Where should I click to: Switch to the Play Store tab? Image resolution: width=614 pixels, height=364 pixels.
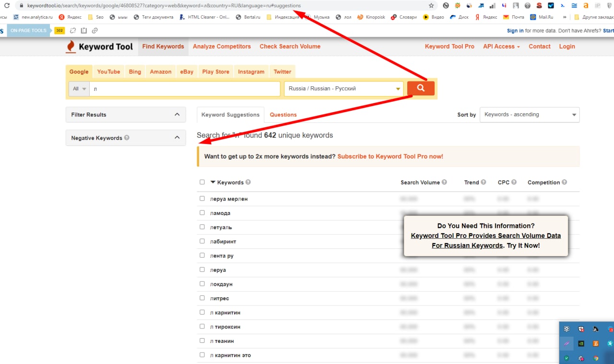[215, 71]
